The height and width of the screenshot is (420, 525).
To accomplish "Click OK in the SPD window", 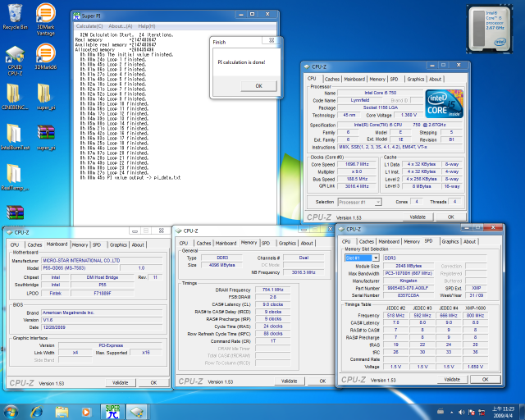I will 485,380.
